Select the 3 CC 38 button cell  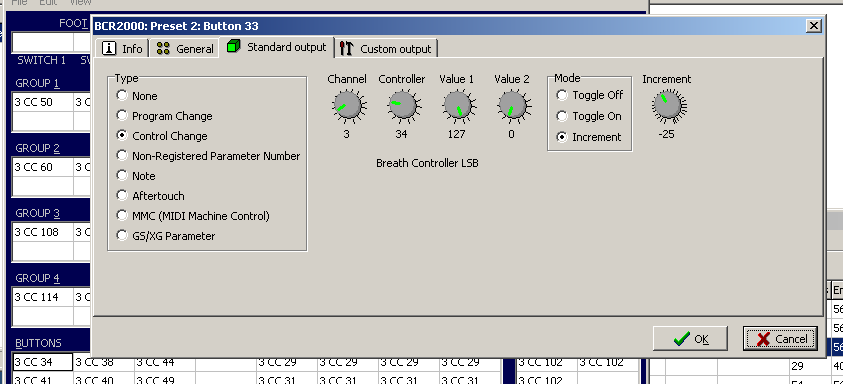tap(104, 362)
